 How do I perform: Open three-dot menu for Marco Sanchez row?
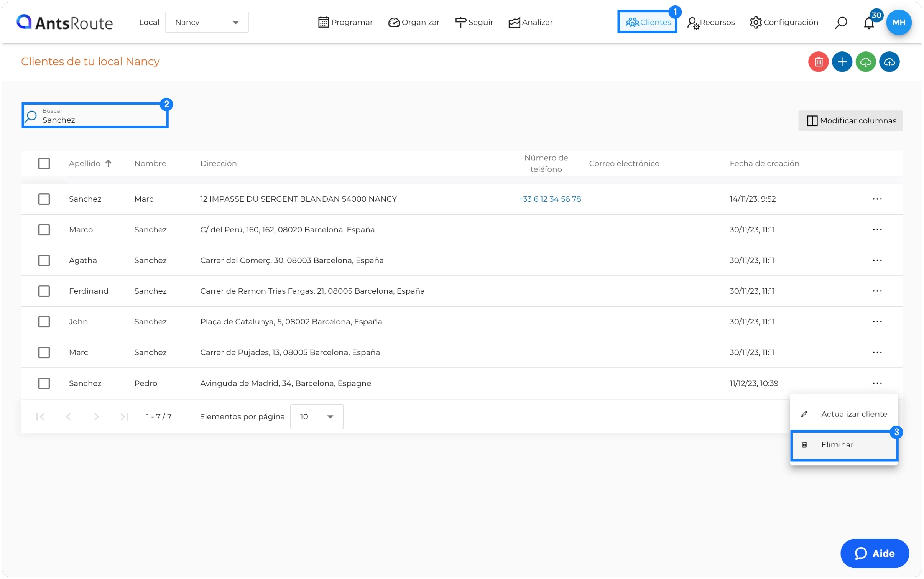pyautogui.click(x=877, y=230)
